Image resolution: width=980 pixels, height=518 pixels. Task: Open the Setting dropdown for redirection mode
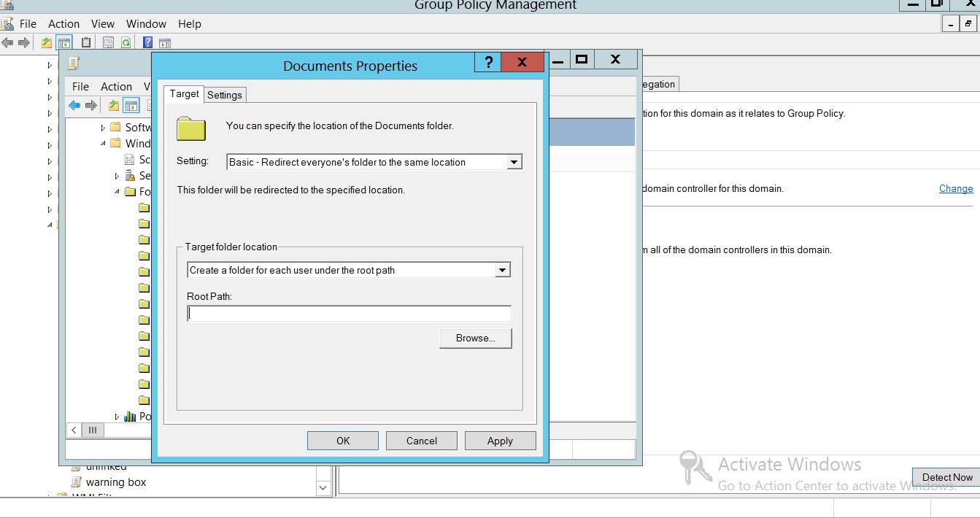[514, 162]
